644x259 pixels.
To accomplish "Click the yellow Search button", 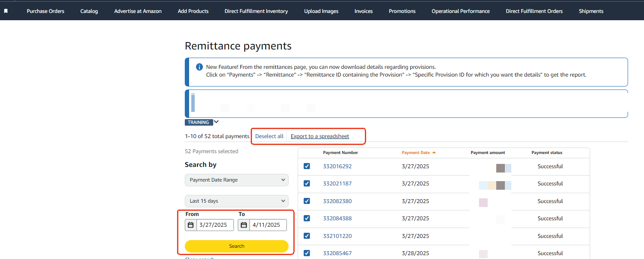I will coord(236,246).
